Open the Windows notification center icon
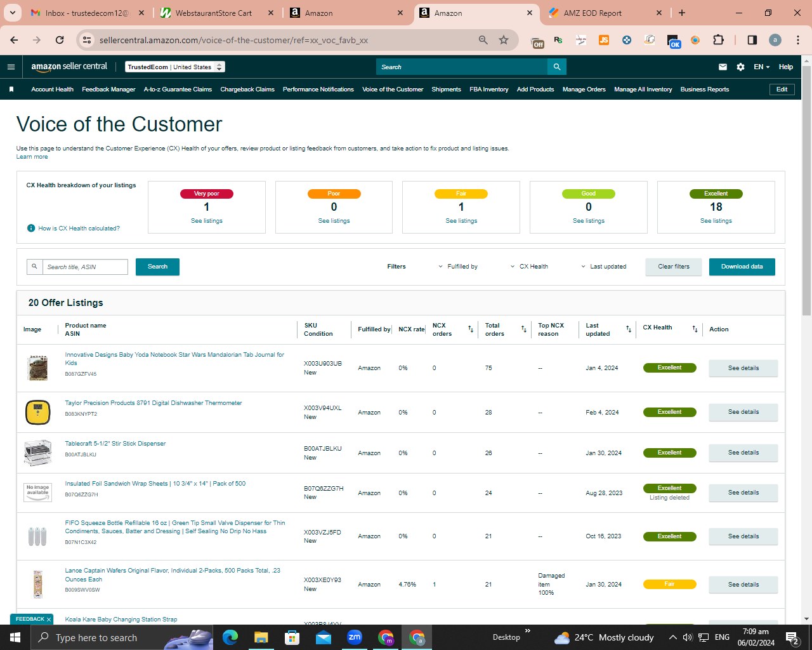Image resolution: width=812 pixels, height=650 pixels. 792,637
